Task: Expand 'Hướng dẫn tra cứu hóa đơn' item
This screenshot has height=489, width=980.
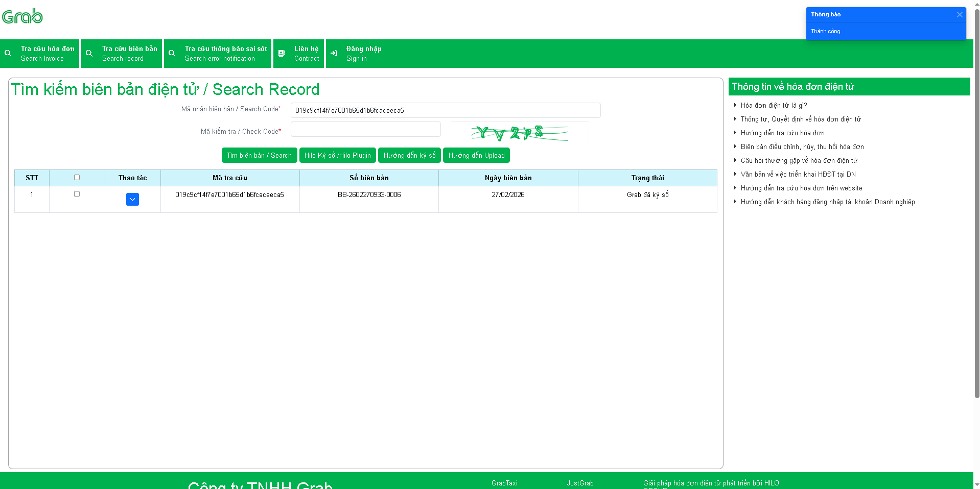Action: pyautogui.click(x=782, y=133)
